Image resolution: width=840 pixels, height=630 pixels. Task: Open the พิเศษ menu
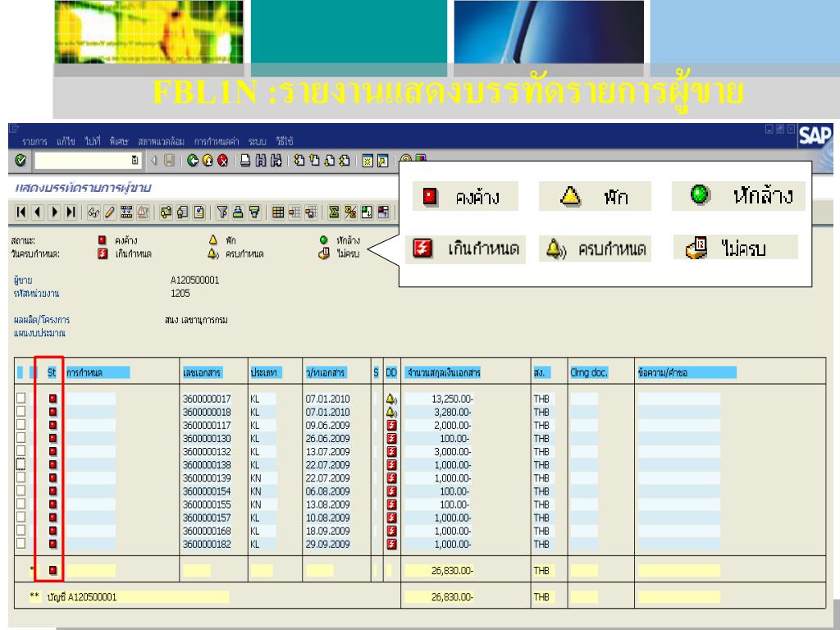click(x=119, y=141)
